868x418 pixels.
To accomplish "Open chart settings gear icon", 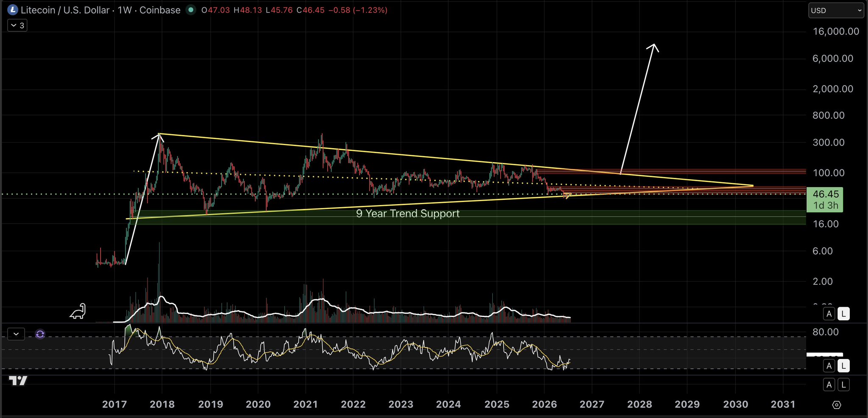I will [837, 405].
